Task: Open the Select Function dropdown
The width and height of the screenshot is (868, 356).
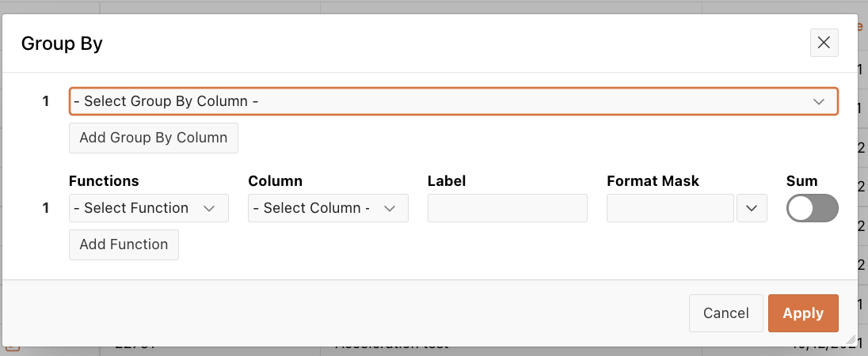Action: click(x=149, y=208)
